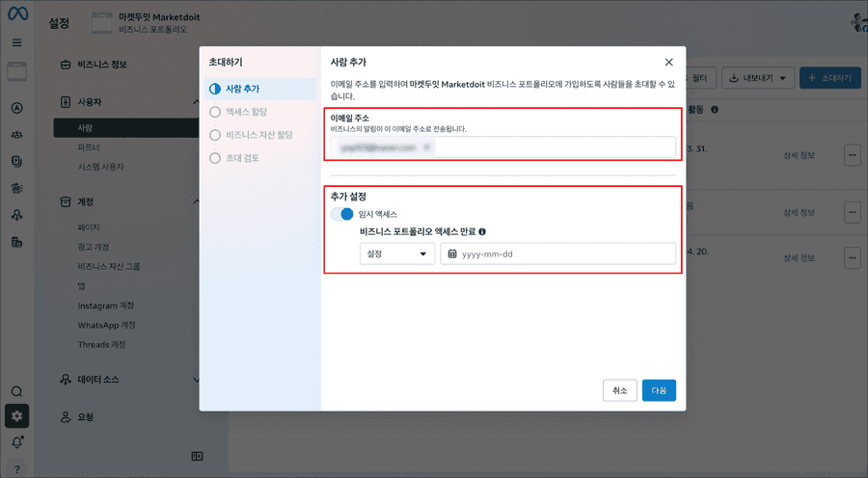Select 사람 in the sidebar
This screenshot has width=868, height=478.
(x=126, y=128)
